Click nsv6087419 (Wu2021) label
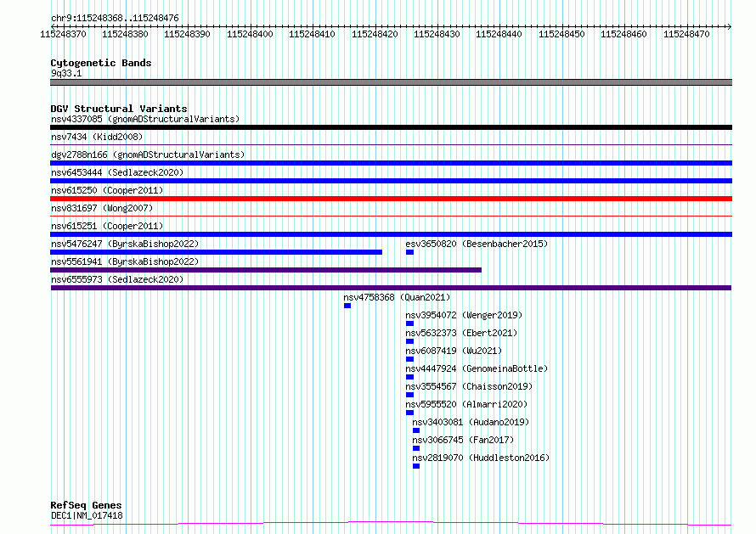Viewport: 756px width, 534px height. (x=454, y=351)
